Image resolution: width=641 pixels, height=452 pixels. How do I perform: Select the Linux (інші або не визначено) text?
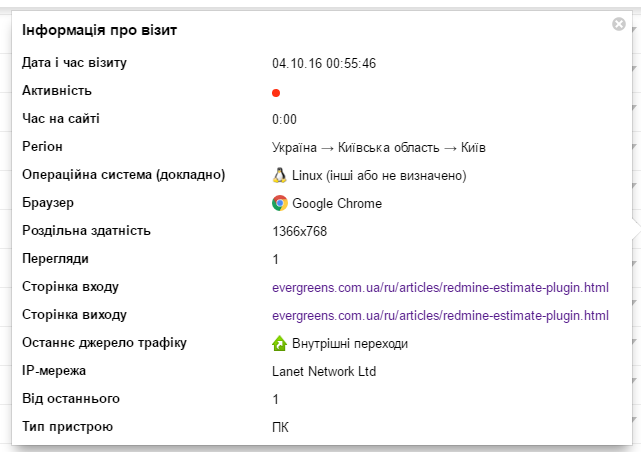point(379,176)
